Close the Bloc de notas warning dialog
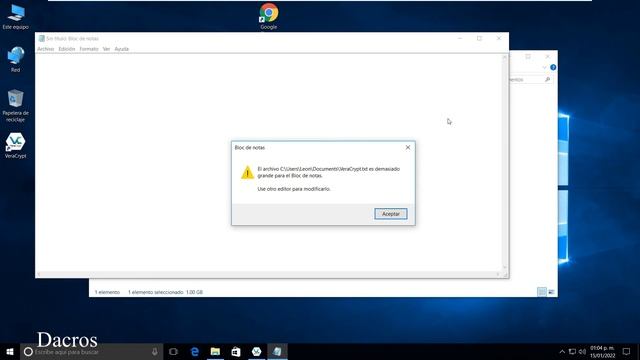640x360 pixels. coord(408,147)
